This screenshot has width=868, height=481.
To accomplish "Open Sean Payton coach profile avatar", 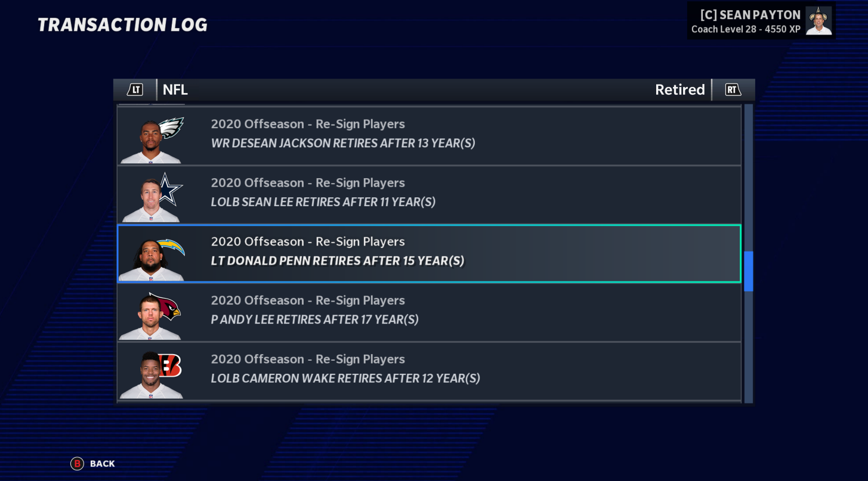I will tap(818, 21).
